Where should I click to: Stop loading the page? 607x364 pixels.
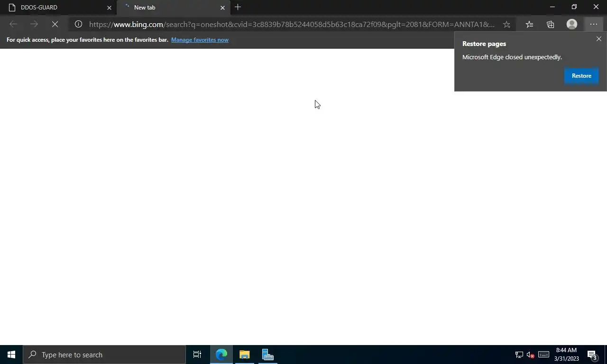point(55,24)
